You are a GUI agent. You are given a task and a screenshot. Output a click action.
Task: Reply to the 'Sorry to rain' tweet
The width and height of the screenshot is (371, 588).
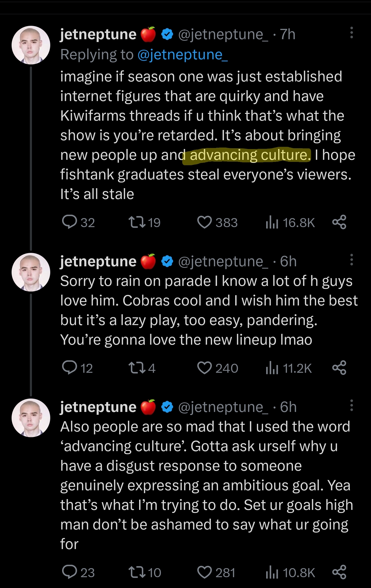(x=70, y=368)
